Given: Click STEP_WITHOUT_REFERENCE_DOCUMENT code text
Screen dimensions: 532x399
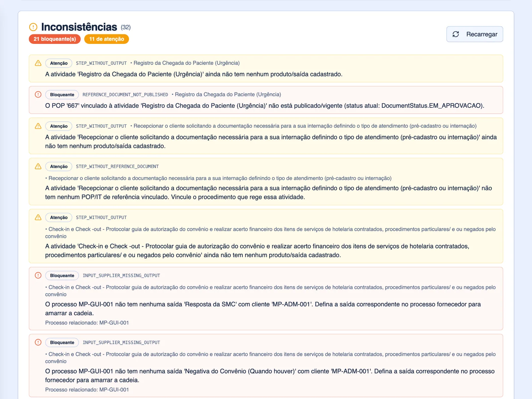Looking at the screenshot, I should coord(117,167).
